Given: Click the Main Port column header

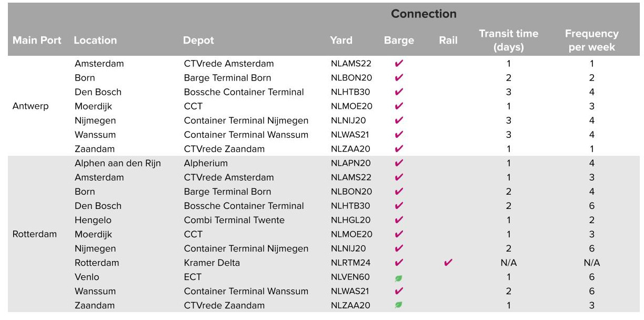Looking at the screenshot, I should (x=37, y=41).
